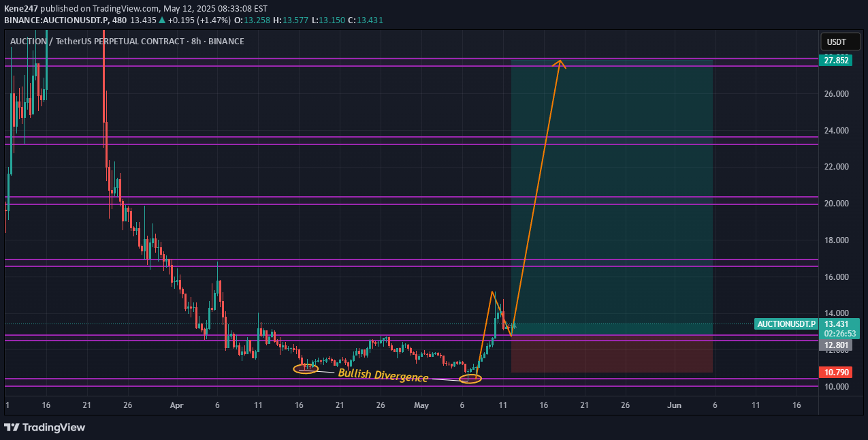Click the TradingView logo
Image resolution: width=868 pixels, height=440 pixels.
(45, 427)
